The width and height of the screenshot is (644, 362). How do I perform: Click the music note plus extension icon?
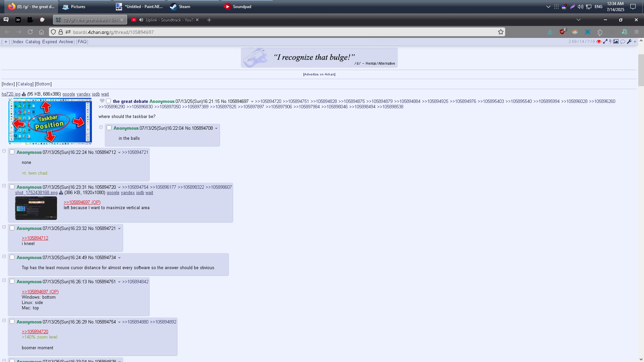pyautogui.click(x=624, y=32)
